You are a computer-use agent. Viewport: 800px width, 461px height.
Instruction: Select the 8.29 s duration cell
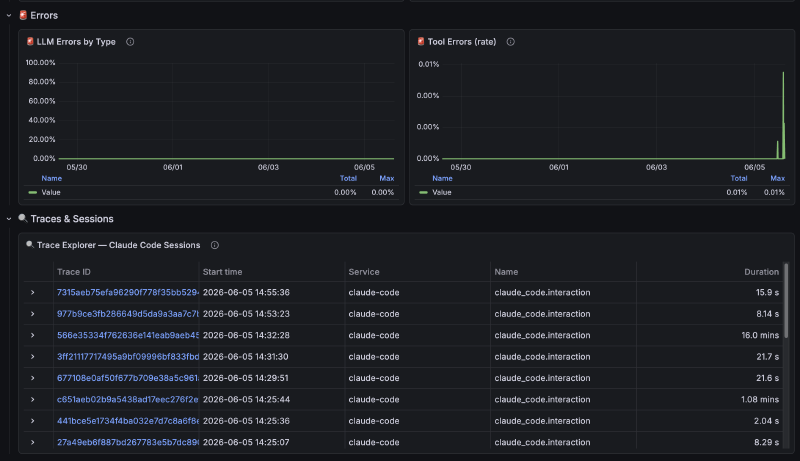[x=766, y=443]
